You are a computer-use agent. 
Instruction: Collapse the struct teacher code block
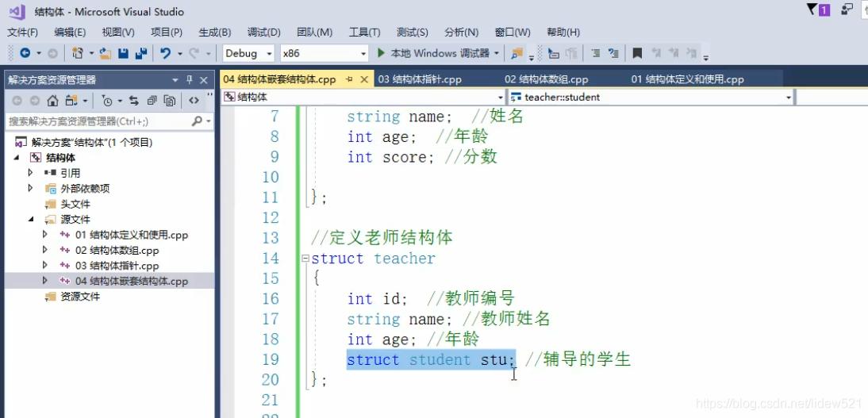coord(305,259)
